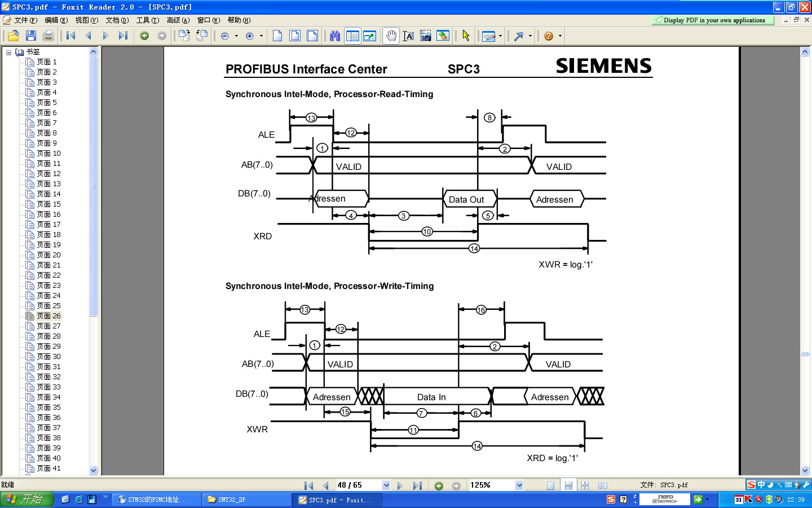Switch to the STM32的FSMC地址 taskbar window
This screenshot has height=508, width=812.
(157, 500)
